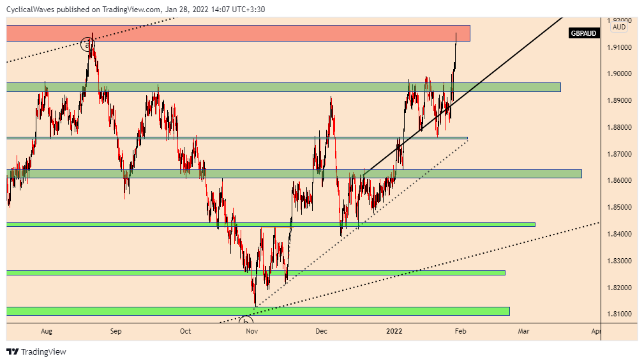Viewport: 644px width, 363px height.
Task: Click the Sep label on time axis
Action: [x=116, y=331]
